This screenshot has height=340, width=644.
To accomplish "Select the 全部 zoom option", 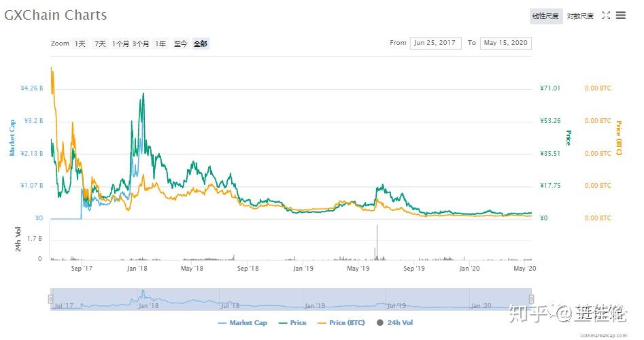I will (x=201, y=44).
